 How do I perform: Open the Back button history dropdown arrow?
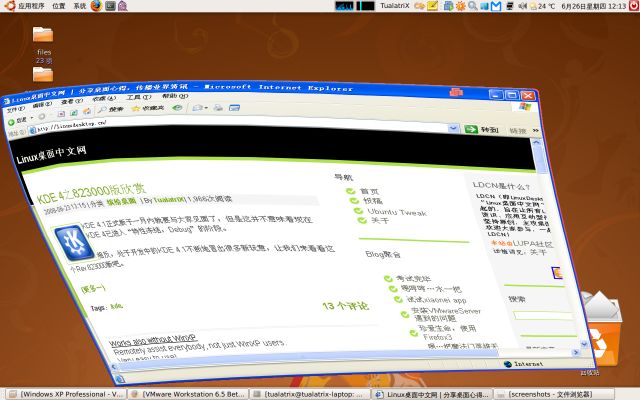tap(31, 118)
